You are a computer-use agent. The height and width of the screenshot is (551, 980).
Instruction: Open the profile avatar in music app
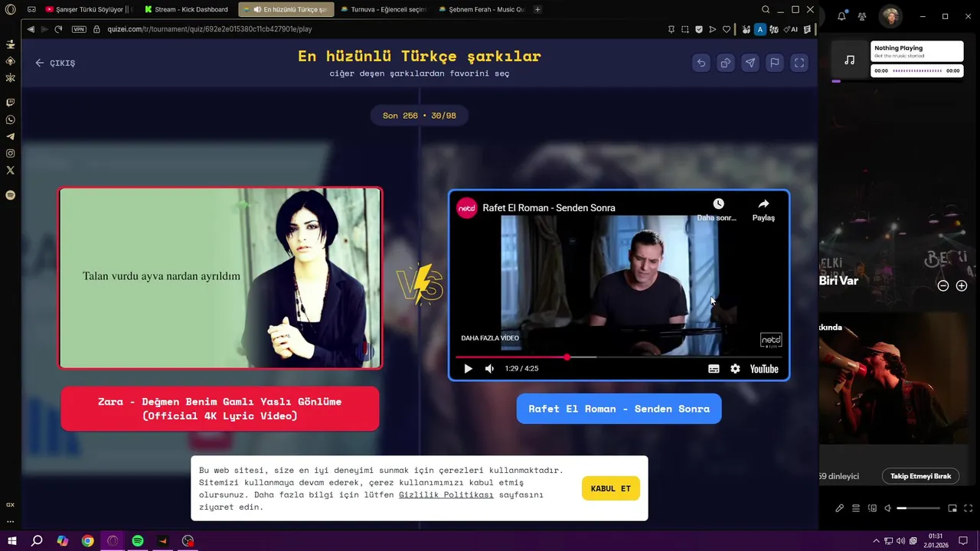(x=890, y=16)
